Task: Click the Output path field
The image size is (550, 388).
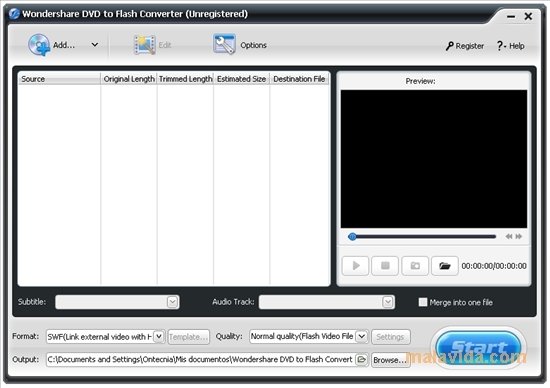Action: click(200, 360)
